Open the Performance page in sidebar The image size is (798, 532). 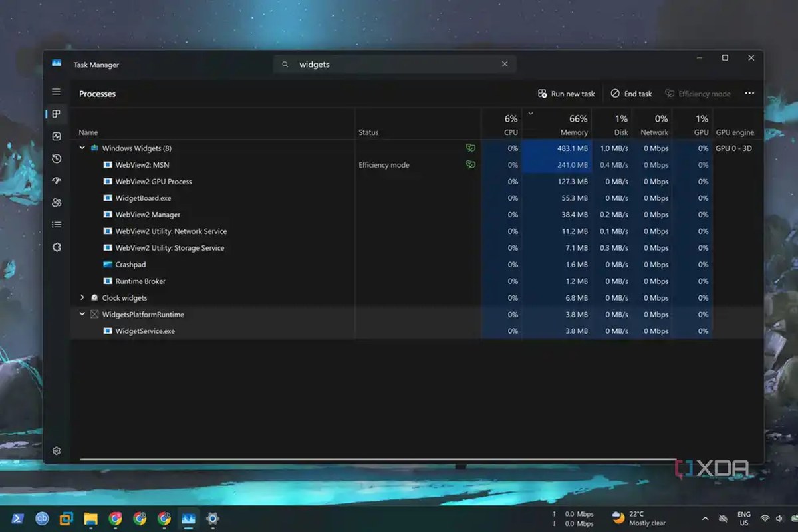pos(57,136)
